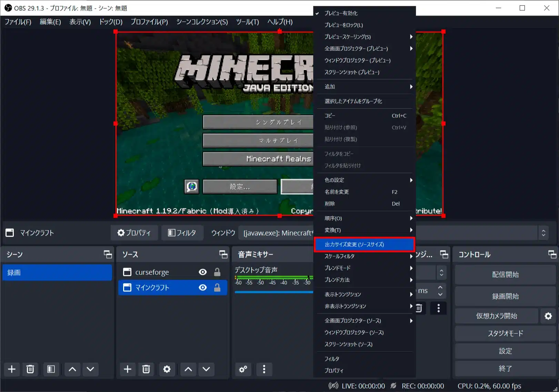Viewport: 559px width, 392px height.
Task: Click 配信開始 button
Action: [505, 275]
